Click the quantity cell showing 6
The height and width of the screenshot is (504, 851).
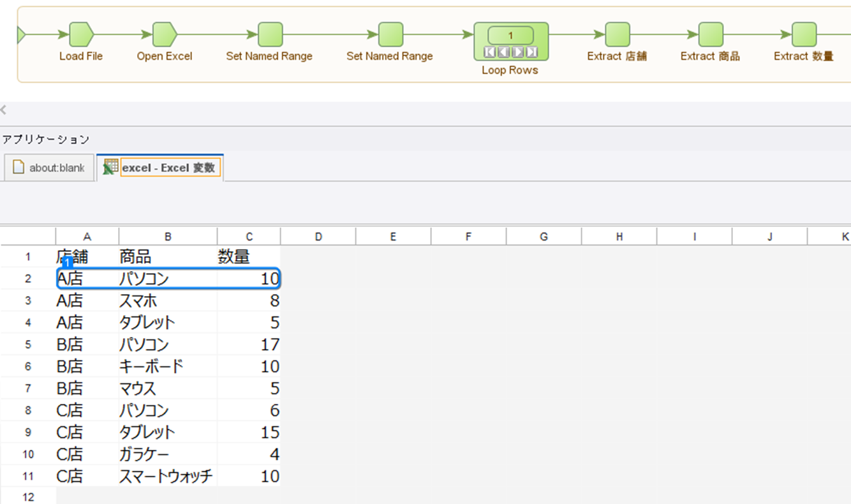(249, 410)
